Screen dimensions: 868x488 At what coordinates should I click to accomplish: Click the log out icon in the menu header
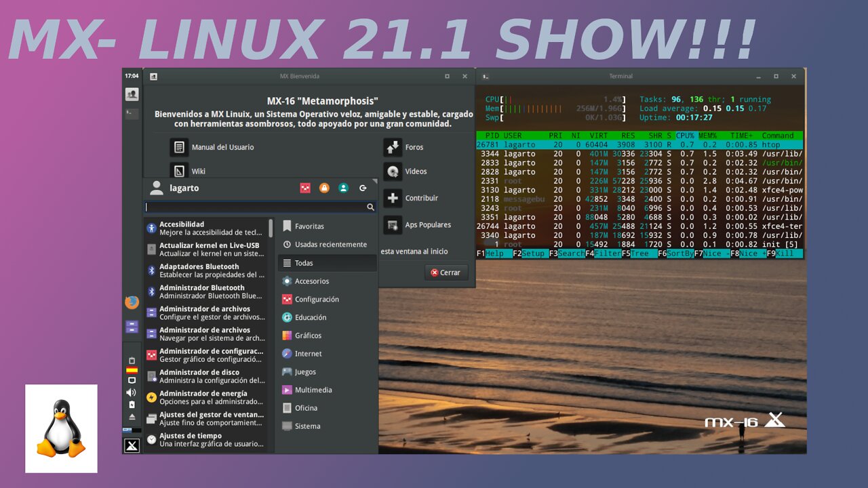click(363, 188)
